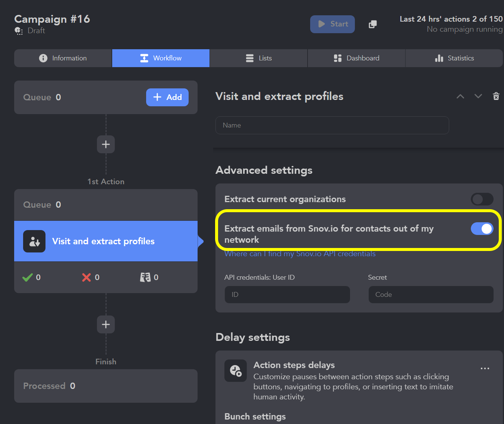Click the green checkmark success counter

tap(31, 277)
